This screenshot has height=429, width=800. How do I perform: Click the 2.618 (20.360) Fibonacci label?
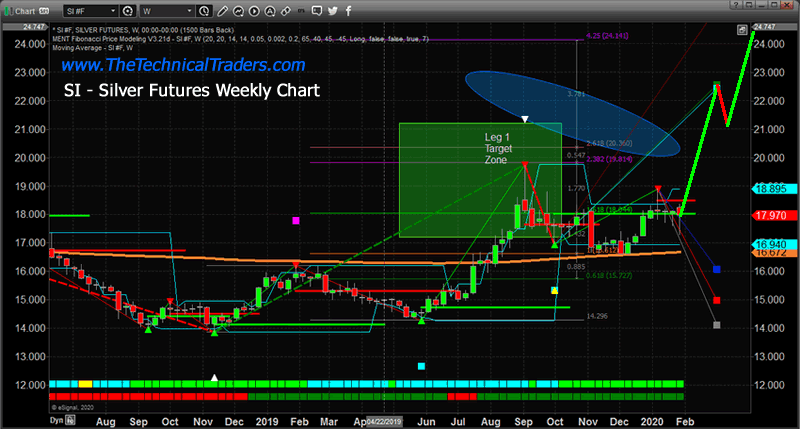tap(609, 143)
